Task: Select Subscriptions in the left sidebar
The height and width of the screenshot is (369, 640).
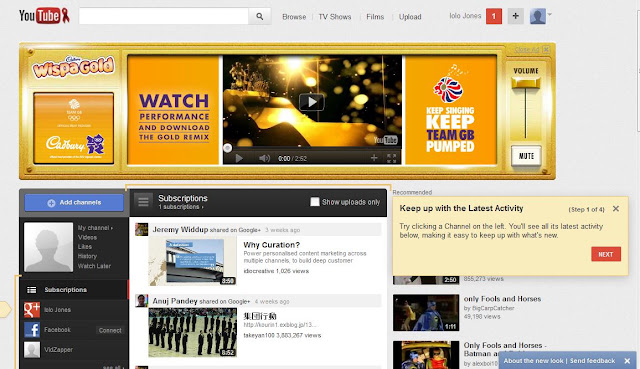Action: [74, 290]
